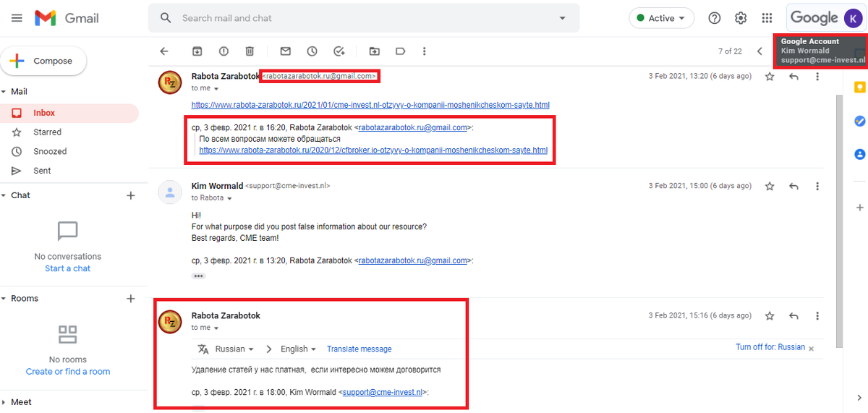This screenshot has width=868, height=413.
Task: Select the Inbox folder
Action: pos(69,113)
